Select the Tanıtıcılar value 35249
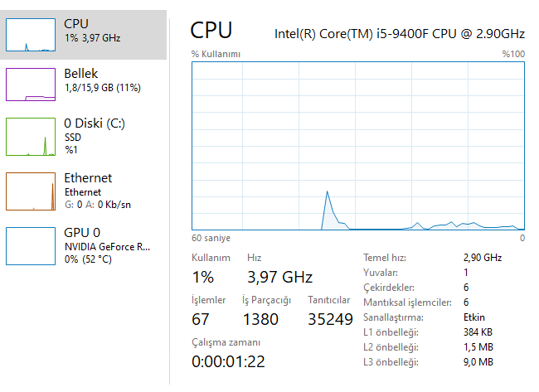Viewport: 539px width, 392px height. pyautogui.click(x=330, y=319)
